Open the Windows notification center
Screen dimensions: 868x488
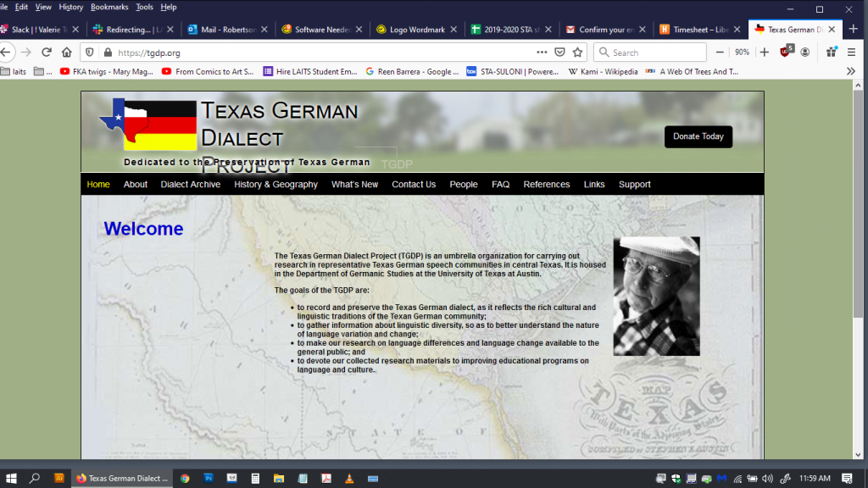(847, 478)
